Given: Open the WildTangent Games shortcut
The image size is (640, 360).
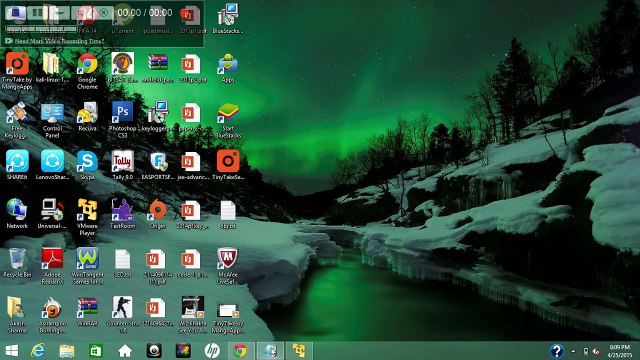Looking at the screenshot, I should [87, 266].
